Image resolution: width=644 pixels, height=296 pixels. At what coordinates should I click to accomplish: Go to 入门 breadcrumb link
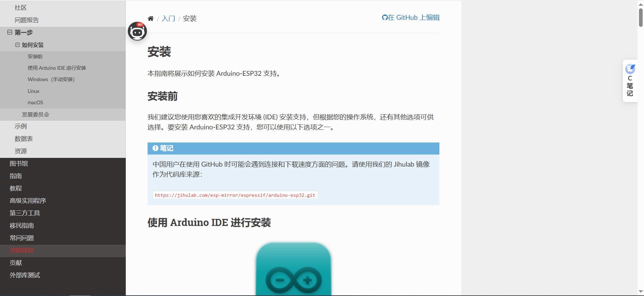coord(168,18)
